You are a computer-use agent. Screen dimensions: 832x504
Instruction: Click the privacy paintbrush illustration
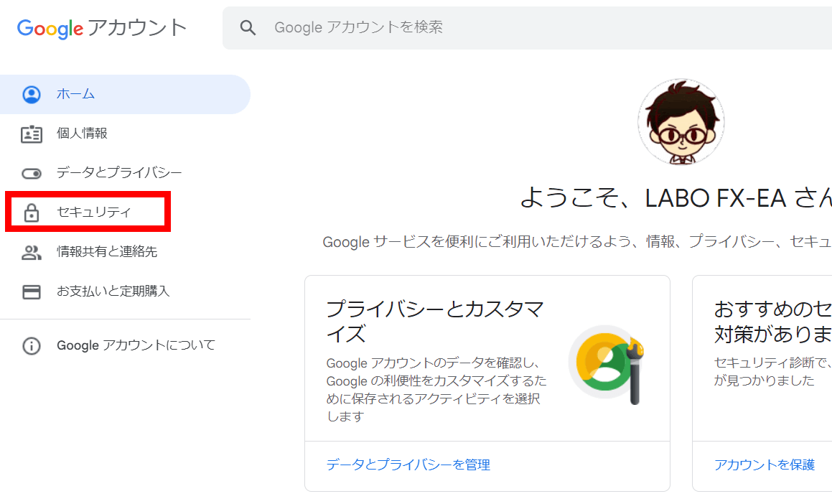pyautogui.click(x=607, y=365)
